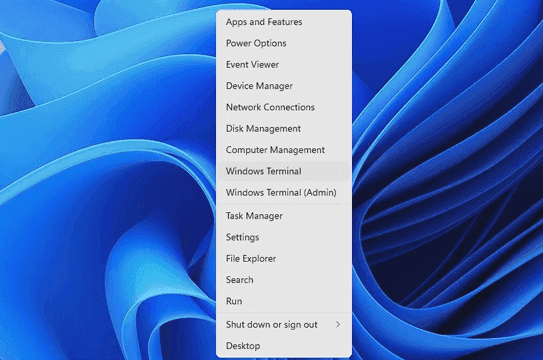Click the highlighted Windows Terminal entry
The image size is (543, 360).
(284, 171)
